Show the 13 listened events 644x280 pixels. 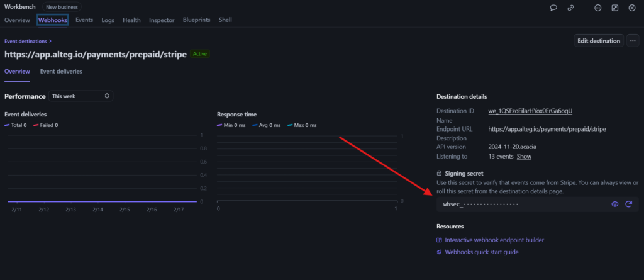point(524,156)
